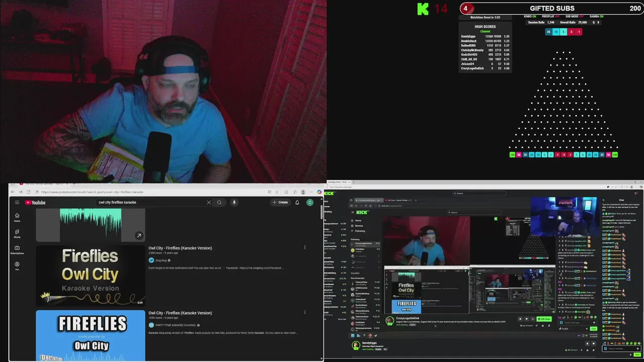644x362 pixels.
Task: Click SandyEggo in the high scores list
Action: click(x=468, y=37)
